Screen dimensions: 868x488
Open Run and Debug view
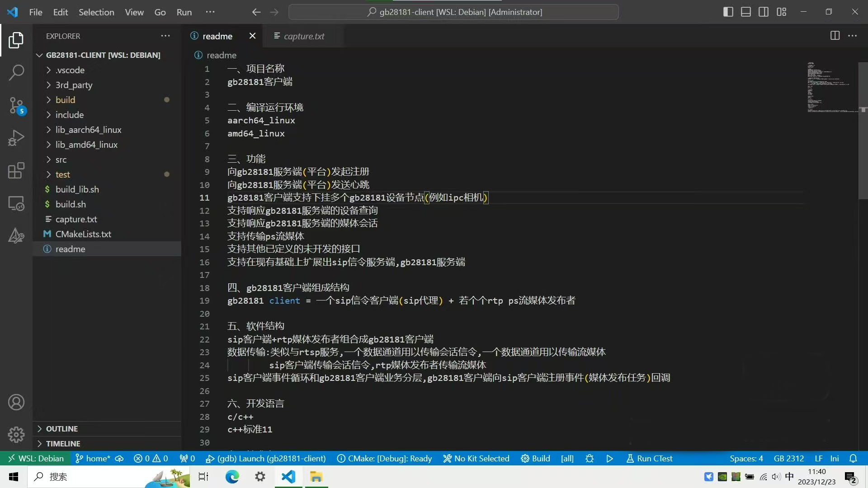tap(16, 138)
